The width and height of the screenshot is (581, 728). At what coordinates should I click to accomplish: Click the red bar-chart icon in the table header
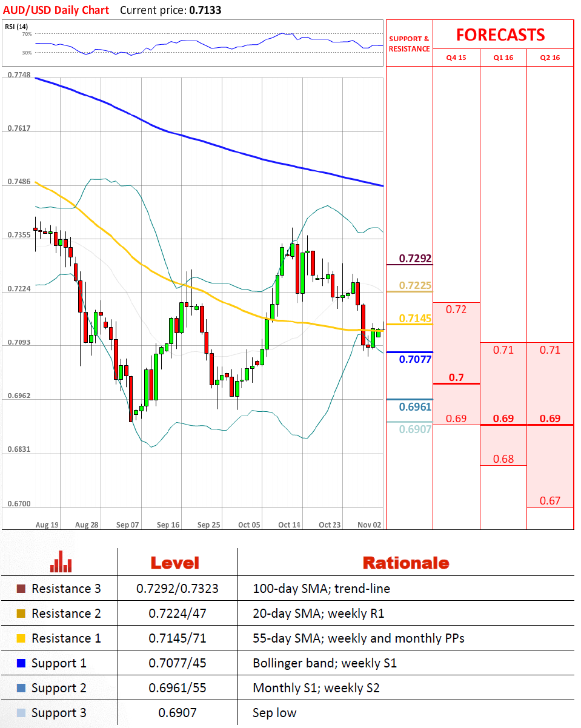61,561
